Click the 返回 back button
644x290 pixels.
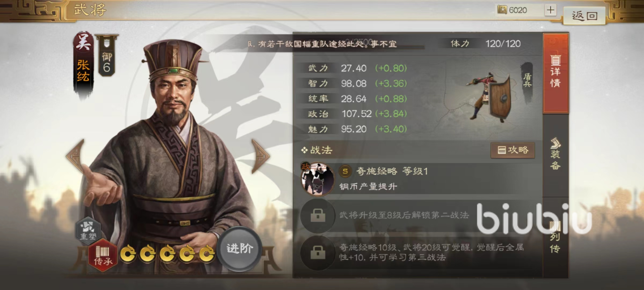point(584,16)
